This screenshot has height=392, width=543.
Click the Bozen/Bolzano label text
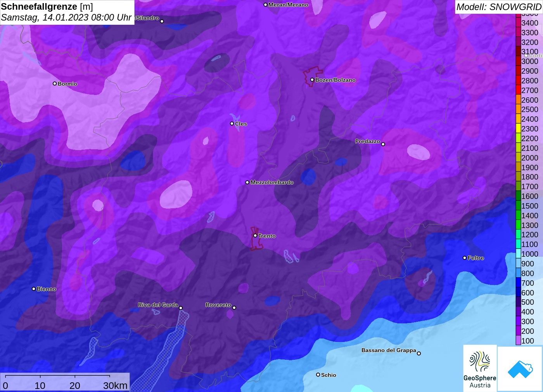[x=335, y=80]
